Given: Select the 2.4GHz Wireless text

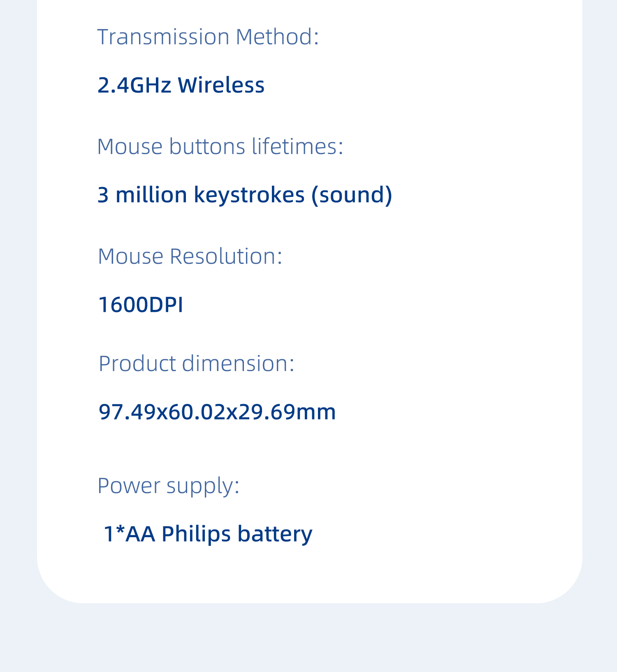Looking at the screenshot, I should click(x=181, y=85).
